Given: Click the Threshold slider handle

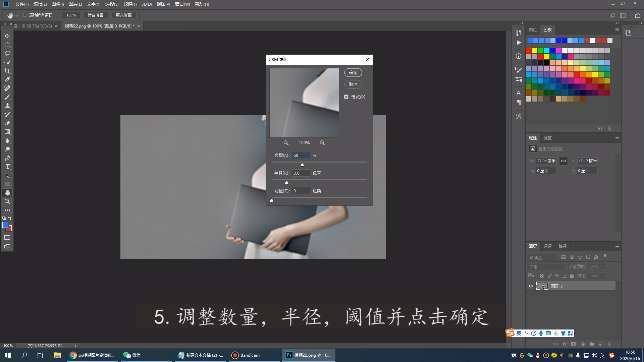Looking at the screenshot, I should 271,201.
